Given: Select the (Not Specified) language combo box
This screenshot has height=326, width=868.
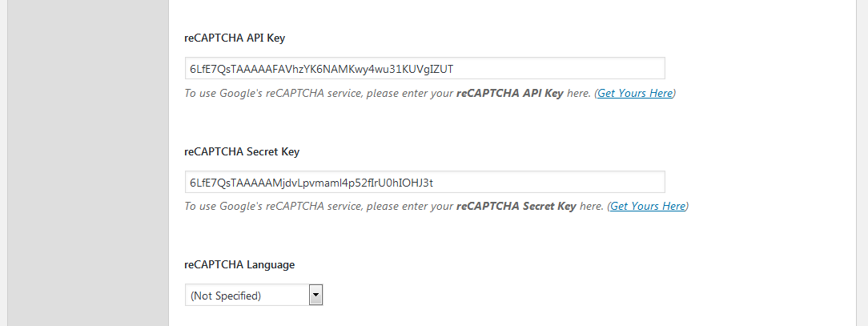Looking at the screenshot, I should click(247, 296).
